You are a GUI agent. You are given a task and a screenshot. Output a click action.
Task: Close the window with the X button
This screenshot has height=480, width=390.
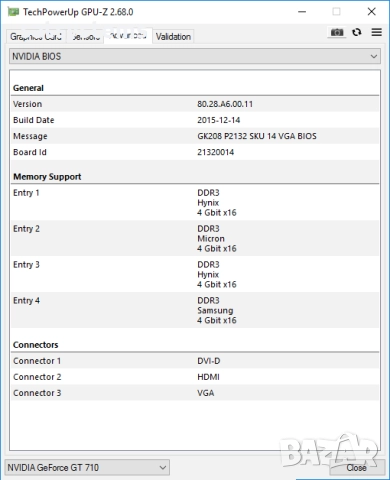tap(371, 12)
